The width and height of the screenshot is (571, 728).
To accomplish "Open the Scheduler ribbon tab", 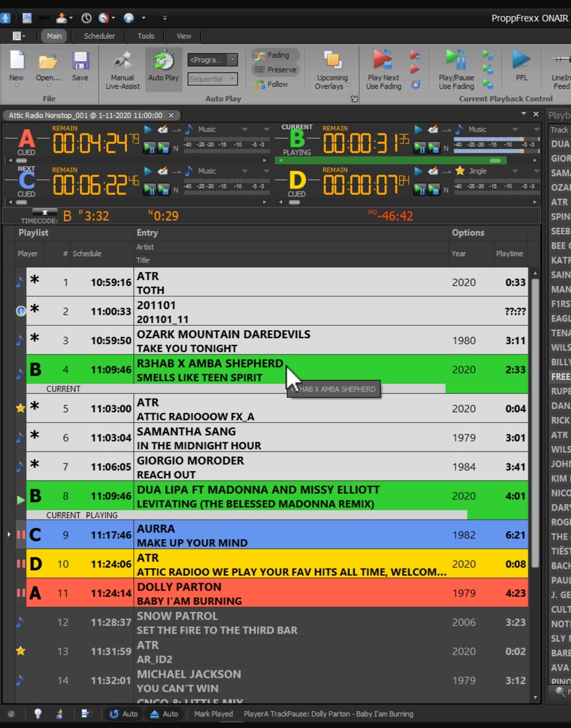I will click(x=99, y=36).
